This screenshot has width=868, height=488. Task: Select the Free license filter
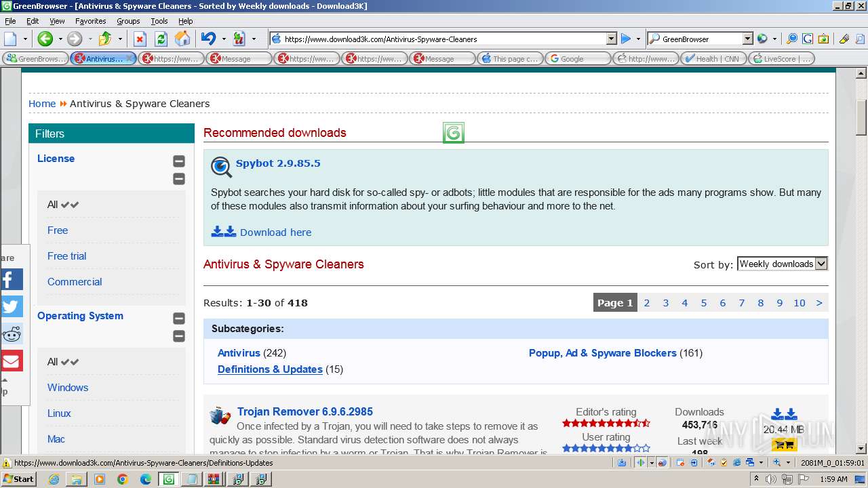58,230
